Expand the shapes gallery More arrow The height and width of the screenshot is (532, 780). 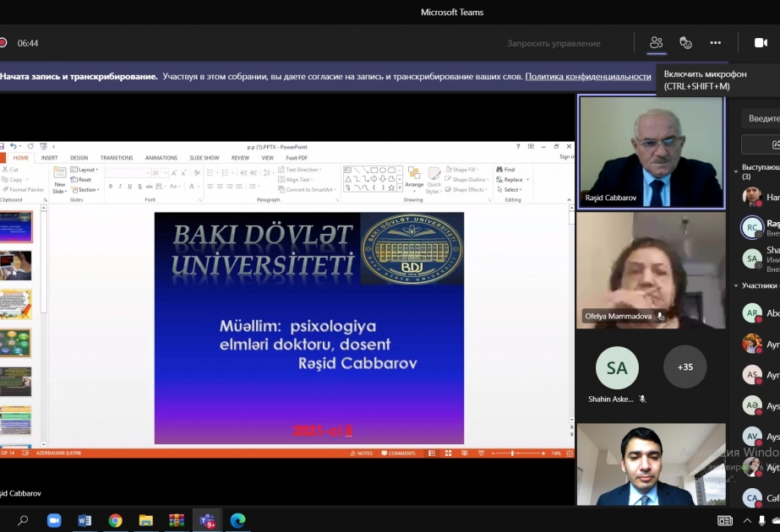point(400,188)
